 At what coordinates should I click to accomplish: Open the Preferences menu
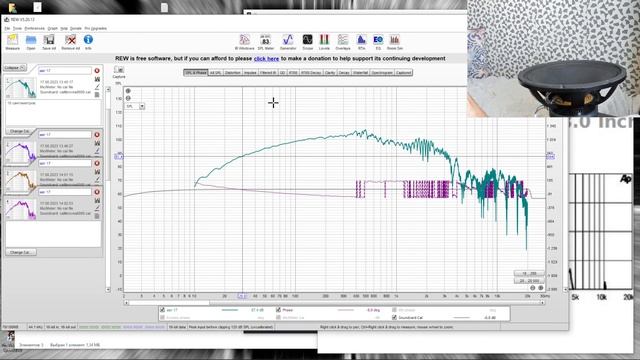(x=35, y=29)
